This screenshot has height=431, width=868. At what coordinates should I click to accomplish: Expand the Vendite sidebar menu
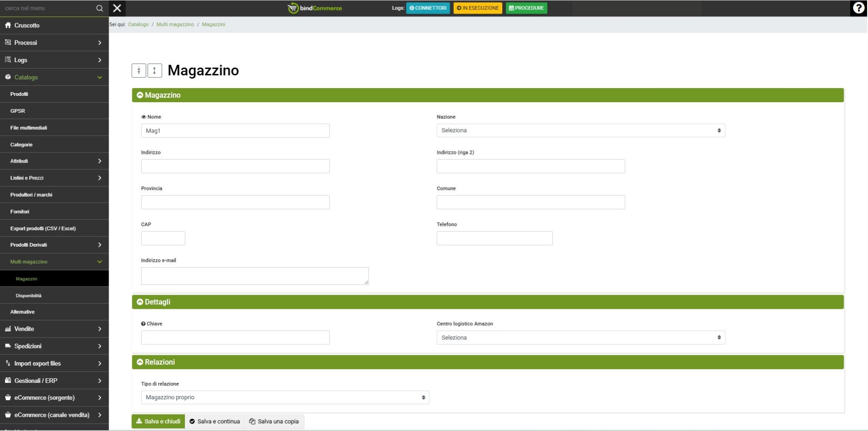[x=54, y=329]
